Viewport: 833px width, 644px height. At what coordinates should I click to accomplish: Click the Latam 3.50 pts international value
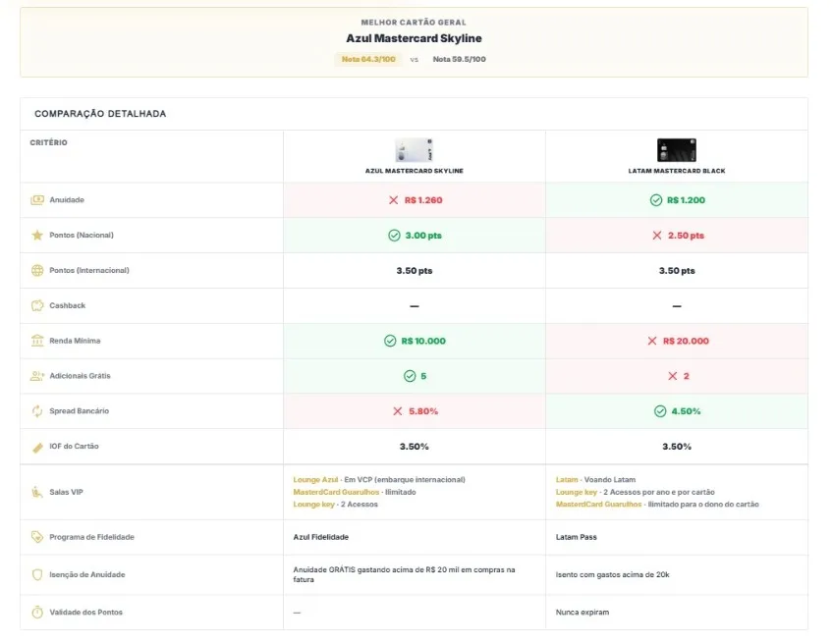tap(677, 271)
